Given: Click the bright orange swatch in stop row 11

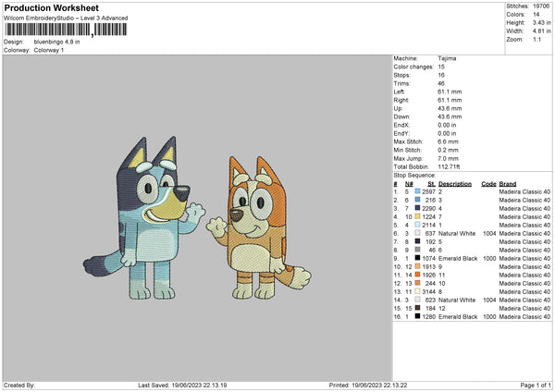Looking at the screenshot, I should point(417,275).
